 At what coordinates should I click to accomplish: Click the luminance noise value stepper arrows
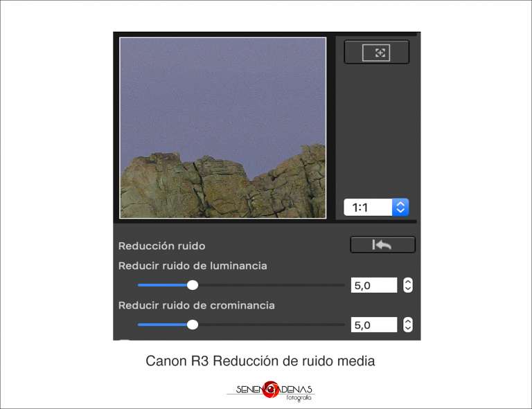click(x=408, y=285)
